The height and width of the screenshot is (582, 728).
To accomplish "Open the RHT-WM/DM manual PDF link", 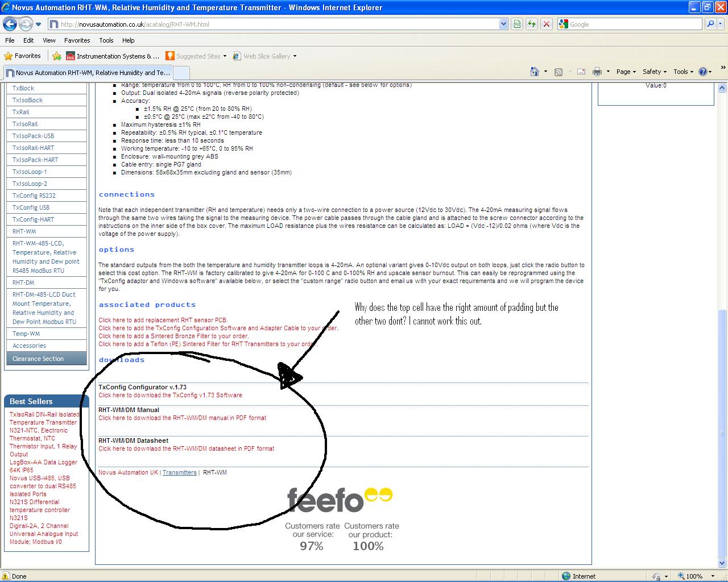I will pos(182,418).
